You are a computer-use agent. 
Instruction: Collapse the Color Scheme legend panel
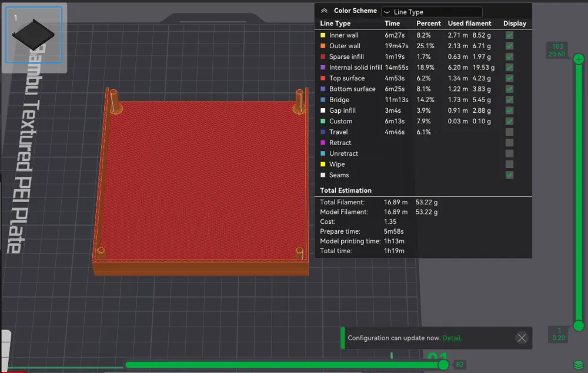coord(324,11)
